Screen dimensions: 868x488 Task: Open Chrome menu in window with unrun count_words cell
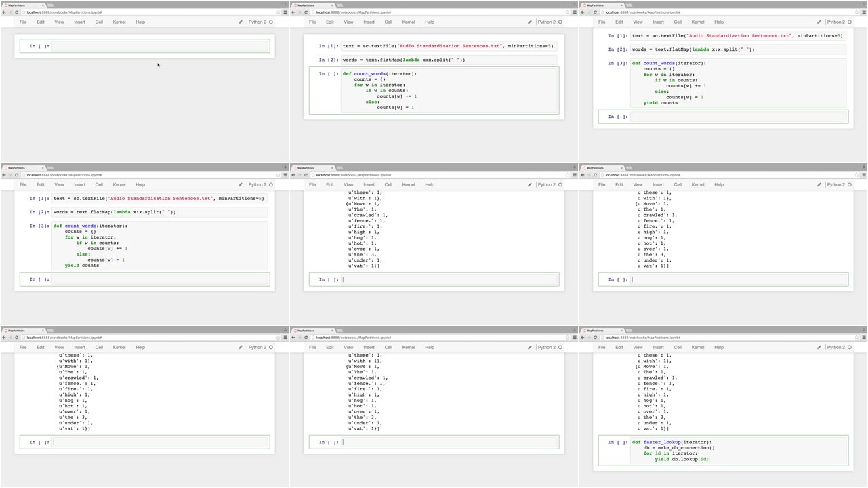[575, 12]
